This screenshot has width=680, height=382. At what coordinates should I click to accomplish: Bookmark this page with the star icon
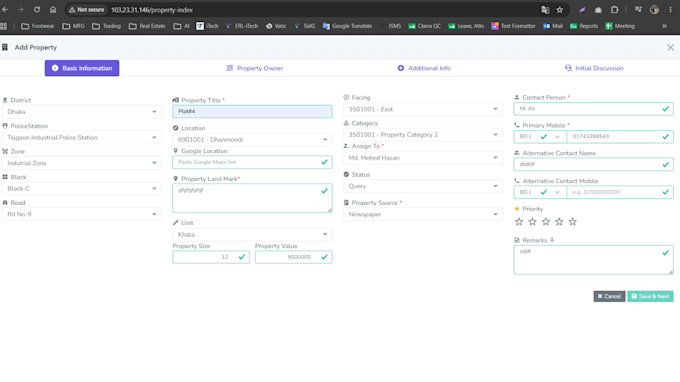tap(560, 10)
